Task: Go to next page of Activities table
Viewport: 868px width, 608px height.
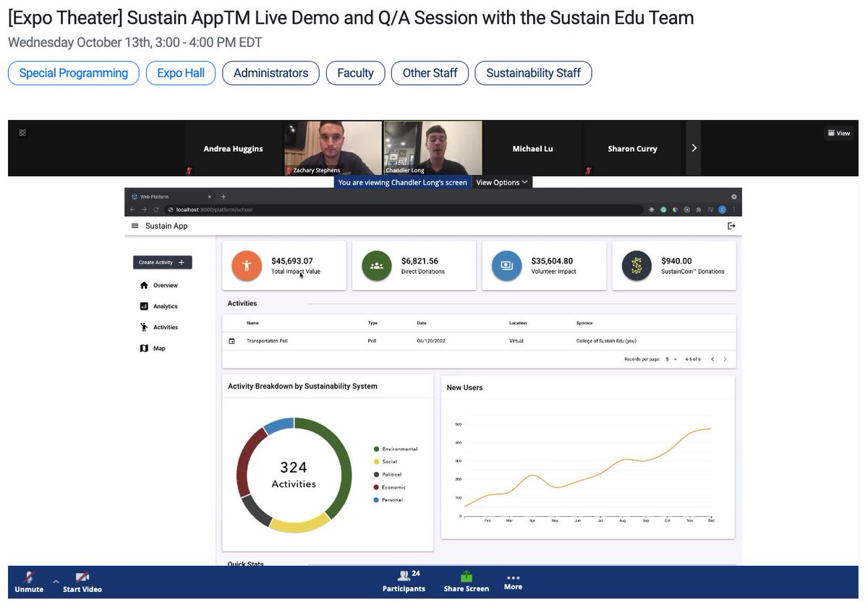Action: coord(725,359)
